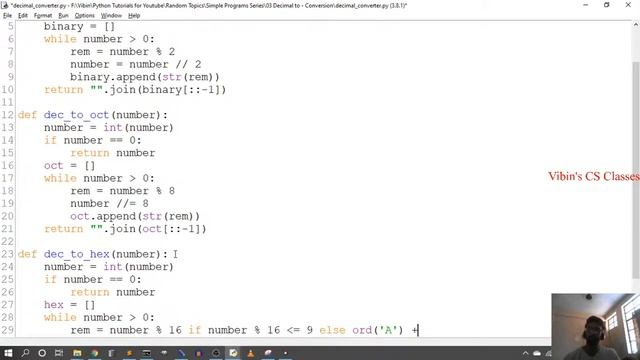Click 'binary = []' on line 5

click(80, 26)
